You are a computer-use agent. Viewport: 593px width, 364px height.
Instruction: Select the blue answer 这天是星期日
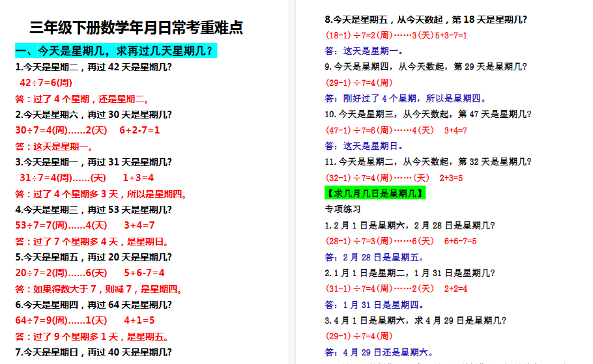tap(366, 146)
